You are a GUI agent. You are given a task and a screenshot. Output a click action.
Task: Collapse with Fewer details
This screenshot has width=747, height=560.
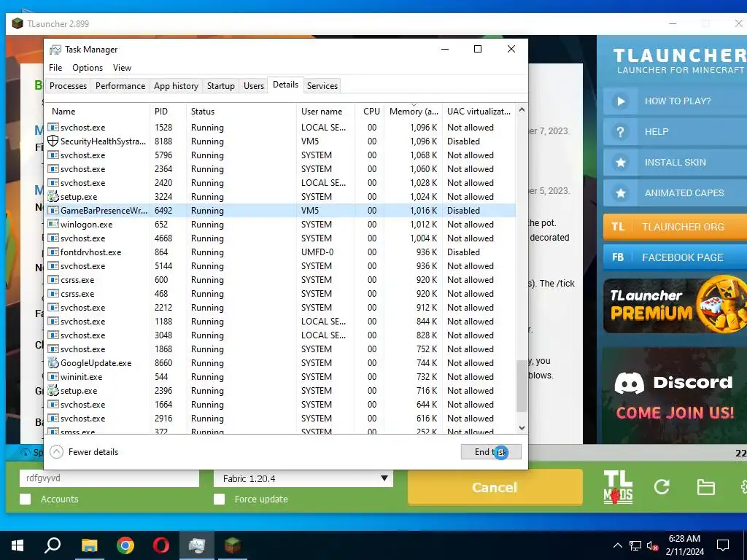coord(85,452)
